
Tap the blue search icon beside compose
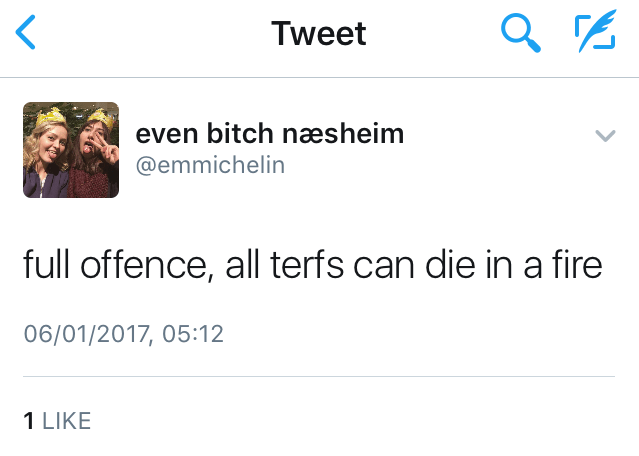(519, 36)
